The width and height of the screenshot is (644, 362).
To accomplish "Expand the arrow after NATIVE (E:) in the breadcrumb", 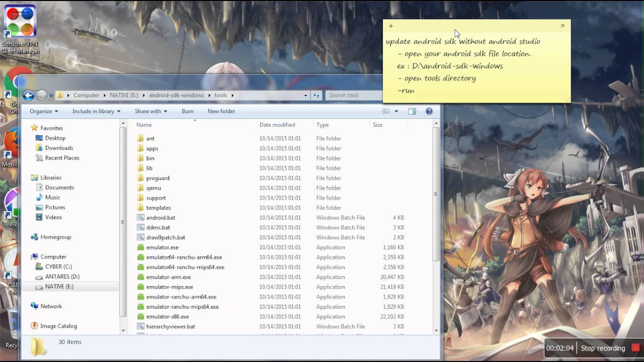I will click(144, 95).
